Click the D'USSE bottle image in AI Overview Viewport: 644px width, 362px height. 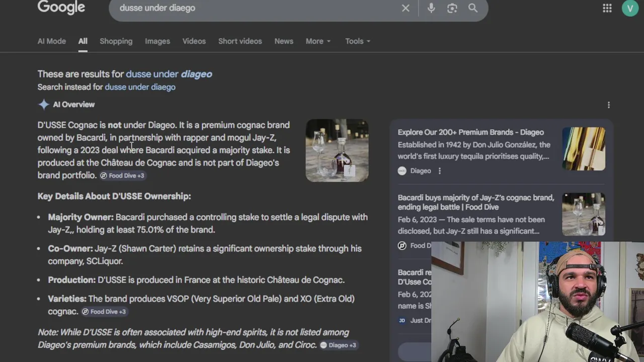[x=337, y=150]
